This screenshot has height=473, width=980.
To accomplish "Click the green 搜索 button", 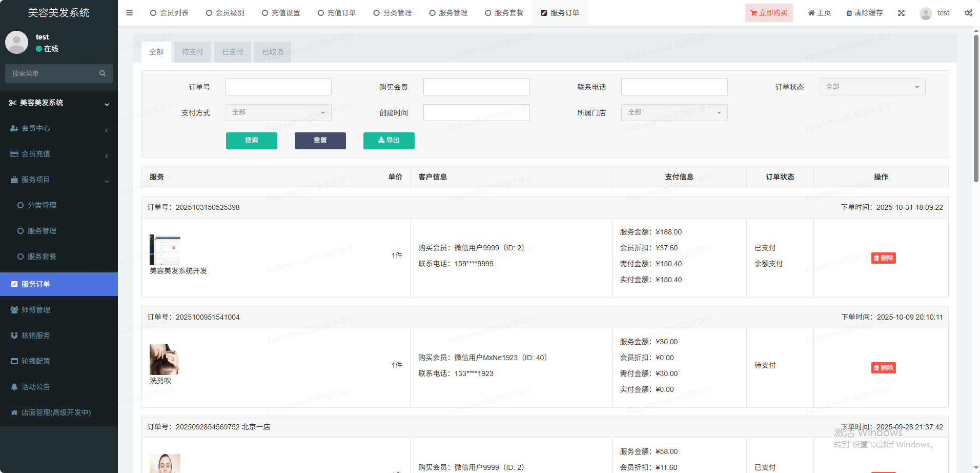I will (x=251, y=141).
